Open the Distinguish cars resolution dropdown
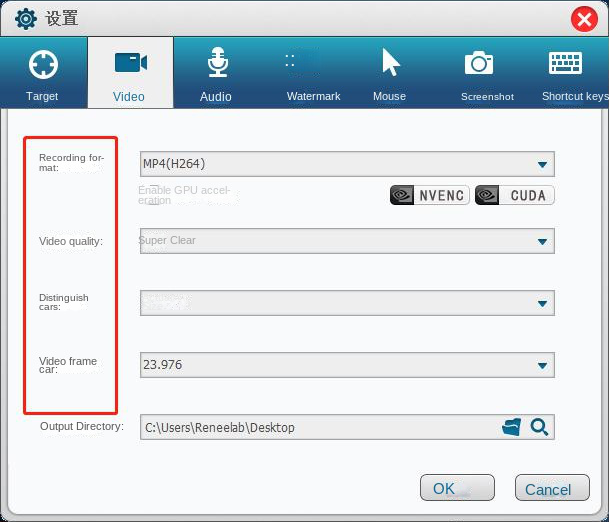 [x=347, y=303]
